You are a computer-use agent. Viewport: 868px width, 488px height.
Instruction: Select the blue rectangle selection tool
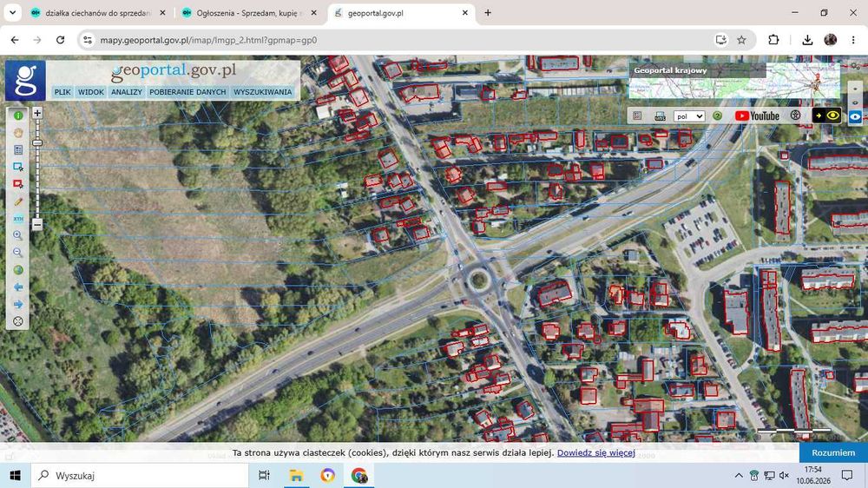point(18,168)
